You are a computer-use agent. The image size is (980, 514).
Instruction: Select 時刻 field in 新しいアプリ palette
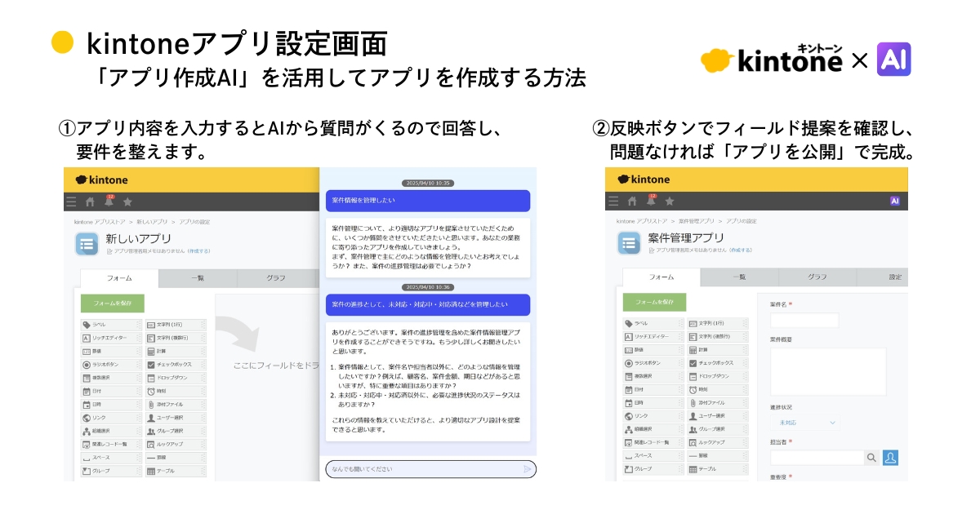point(176,391)
